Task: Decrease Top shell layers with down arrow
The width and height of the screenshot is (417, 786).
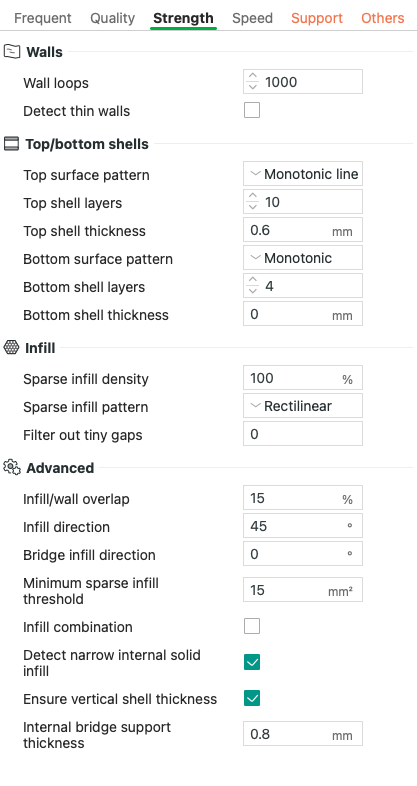Action: click(x=253, y=207)
